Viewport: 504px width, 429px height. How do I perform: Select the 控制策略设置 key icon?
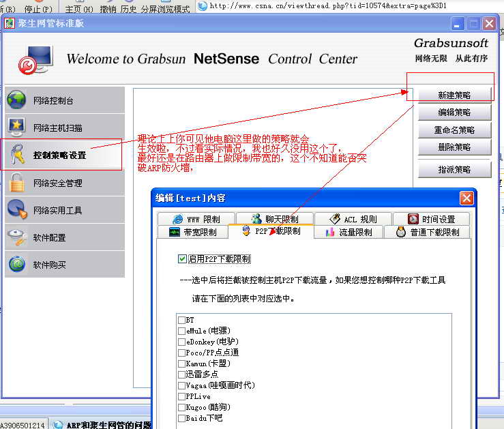[17, 155]
